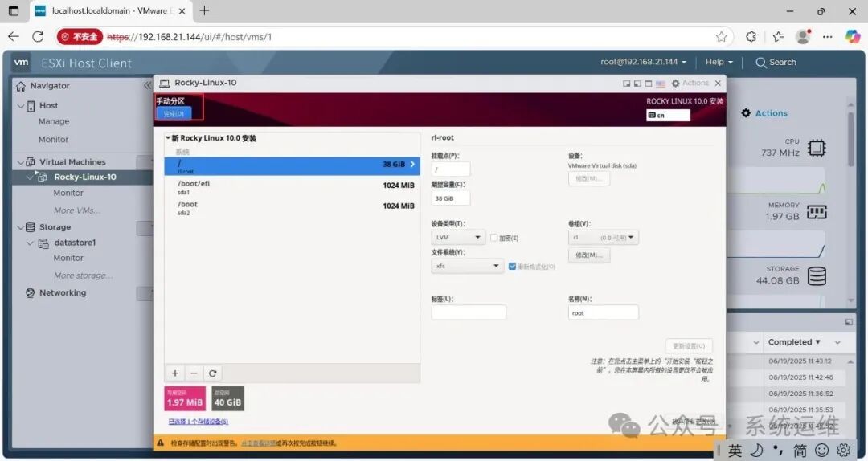Screen dimensions: 868x461
Task: Uncheck the 重新格式化(O) reformat checkbox
Action: coord(512,266)
